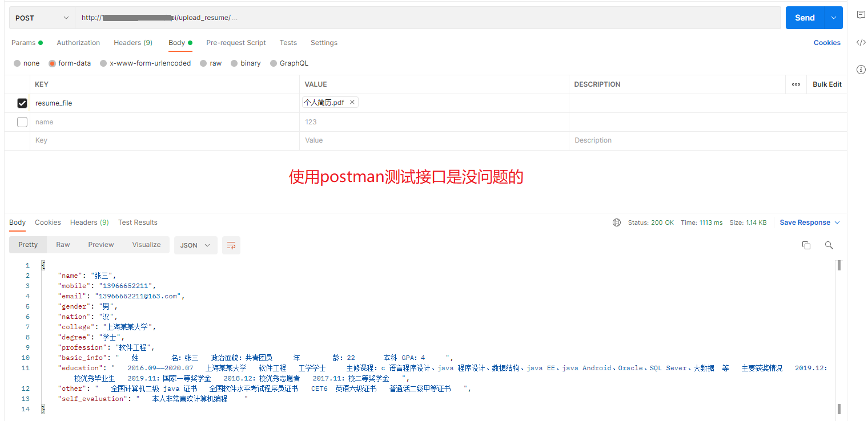Viewport: 868px width, 421px height.
Task: Click the blue Send button
Action: (x=805, y=18)
